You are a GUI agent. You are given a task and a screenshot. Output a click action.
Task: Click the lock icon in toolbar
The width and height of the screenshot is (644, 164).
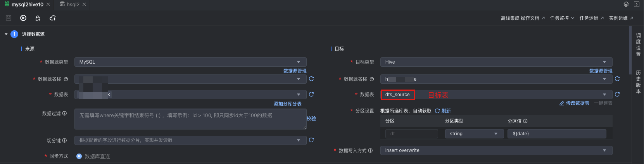click(x=38, y=18)
